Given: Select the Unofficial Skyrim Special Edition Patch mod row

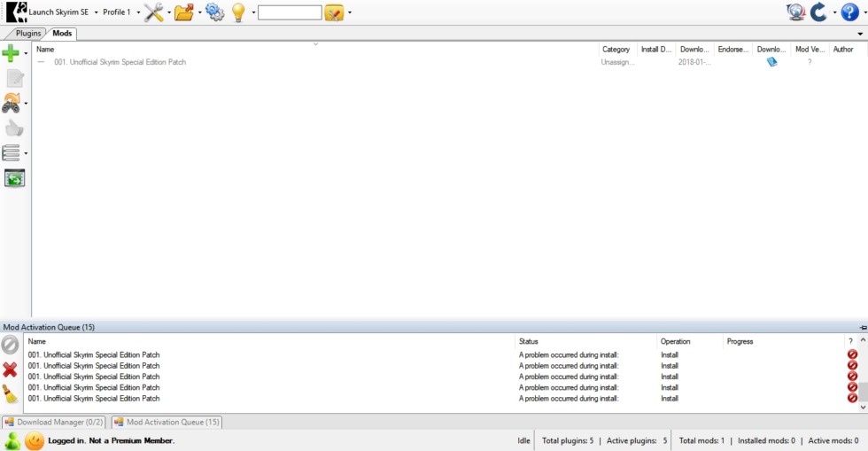Looking at the screenshot, I should [x=120, y=62].
